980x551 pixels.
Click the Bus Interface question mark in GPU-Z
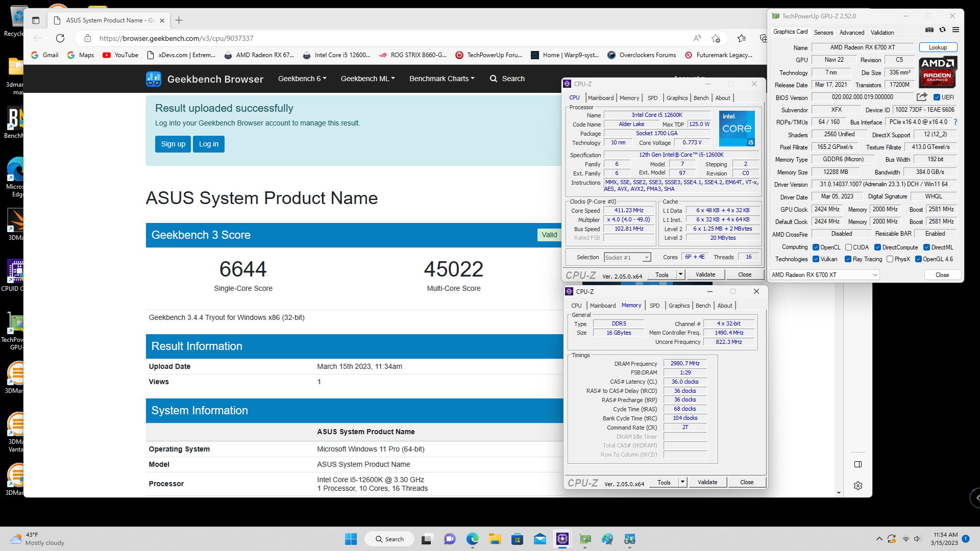(955, 122)
